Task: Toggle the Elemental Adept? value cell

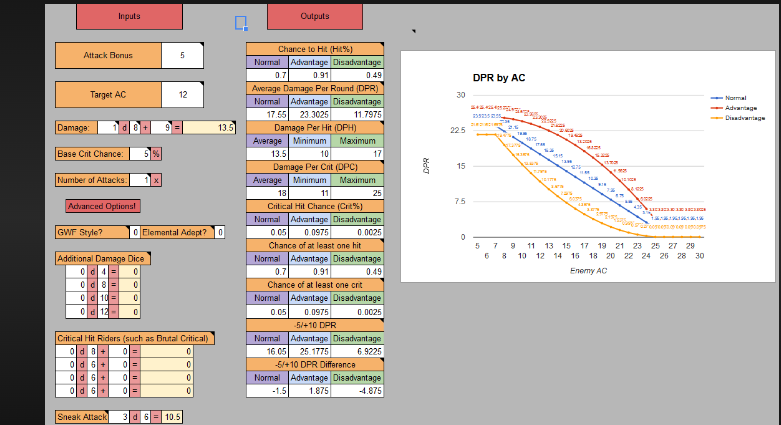Action: pyautogui.click(x=220, y=232)
